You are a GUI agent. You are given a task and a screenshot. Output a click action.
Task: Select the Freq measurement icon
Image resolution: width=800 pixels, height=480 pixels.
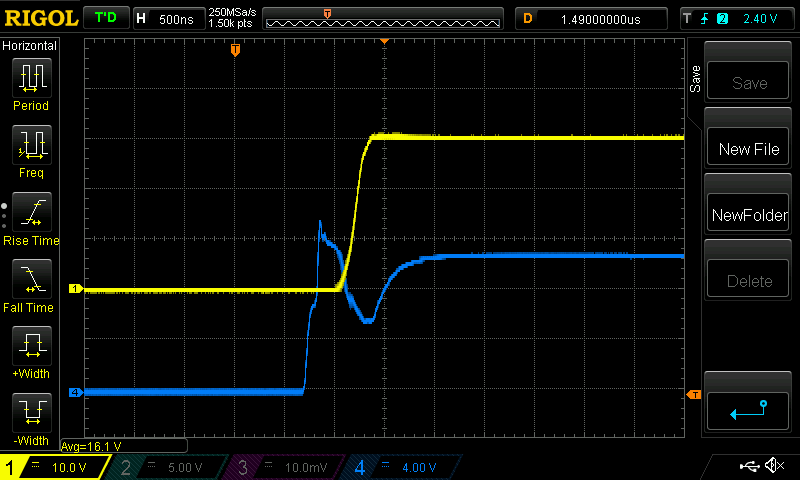[30, 146]
